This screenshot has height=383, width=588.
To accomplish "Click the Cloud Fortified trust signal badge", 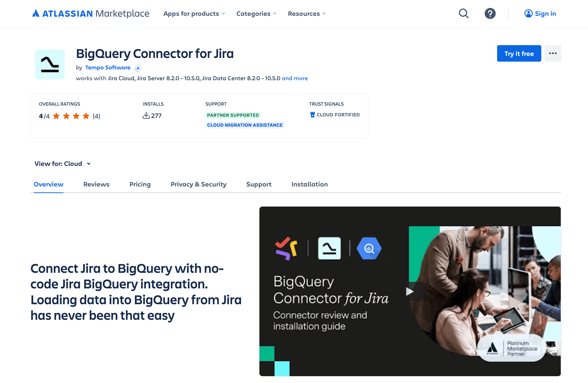I will 335,115.
